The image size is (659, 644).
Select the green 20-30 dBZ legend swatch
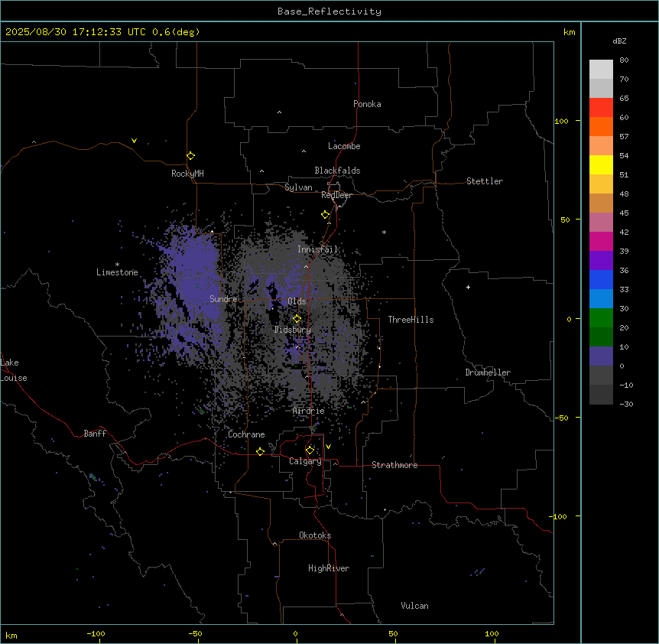pos(601,318)
